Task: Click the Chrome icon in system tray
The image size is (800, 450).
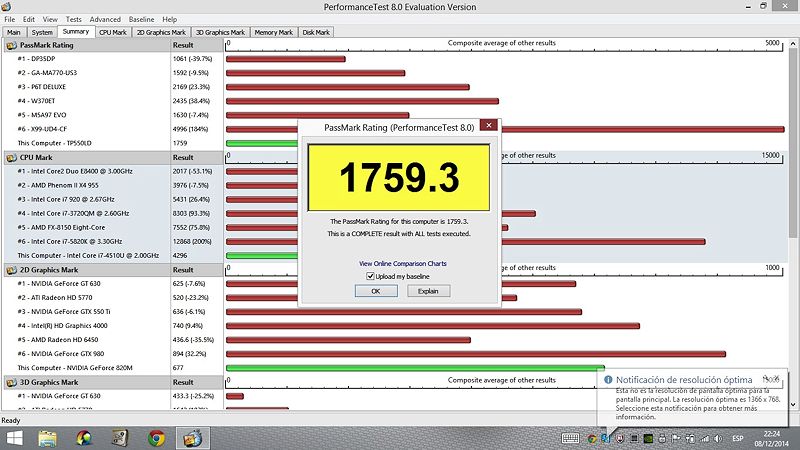Action: coord(592,438)
